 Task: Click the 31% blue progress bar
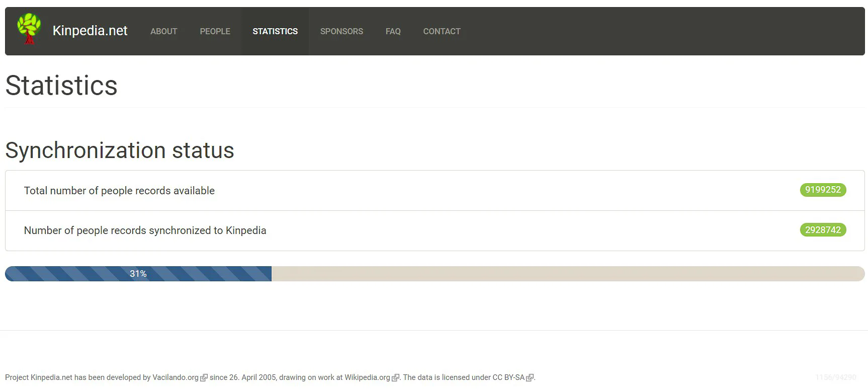(x=138, y=274)
